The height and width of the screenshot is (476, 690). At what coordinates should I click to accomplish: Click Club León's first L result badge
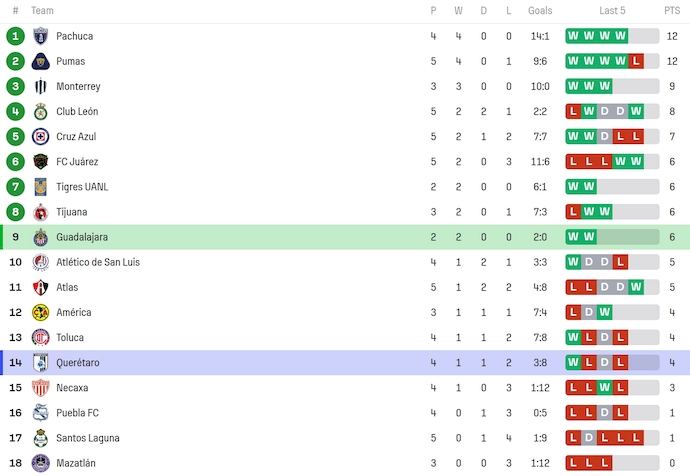coord(574,111)
